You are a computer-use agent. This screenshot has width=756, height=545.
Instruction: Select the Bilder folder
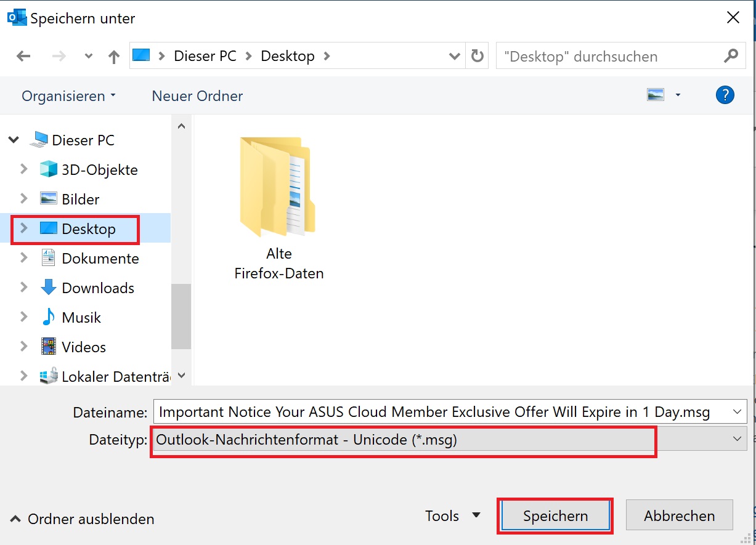tap(81, 200)
